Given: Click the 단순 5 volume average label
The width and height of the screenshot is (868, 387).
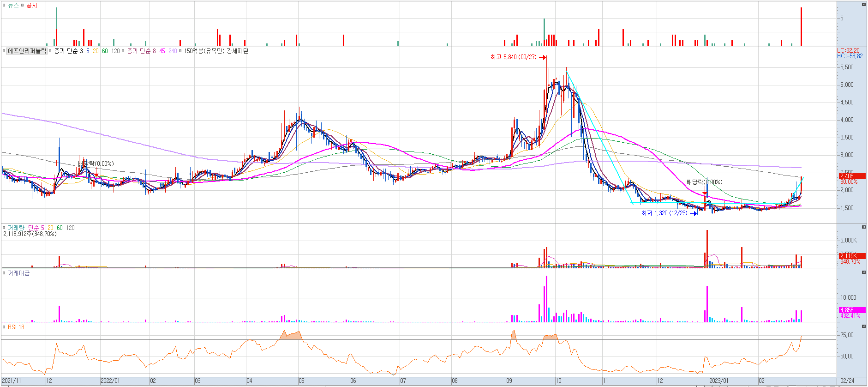Looking at the screenshot, I should (36, 228).
